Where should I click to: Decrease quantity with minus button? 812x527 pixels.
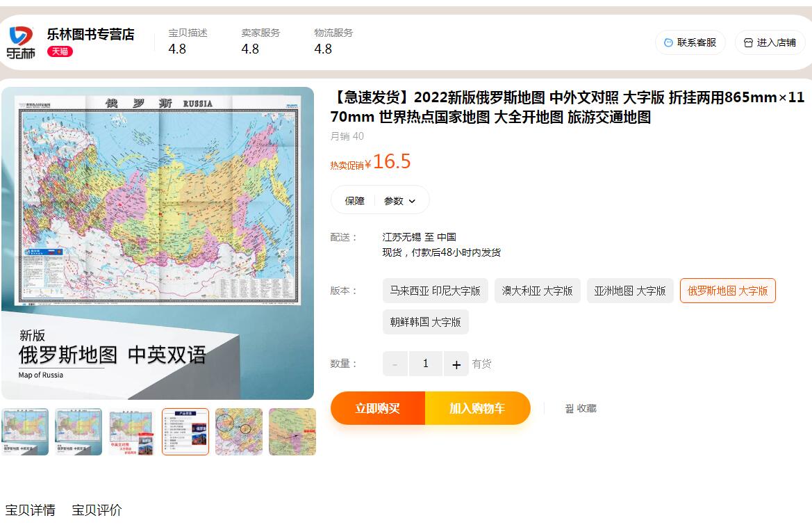click(395, 364)
